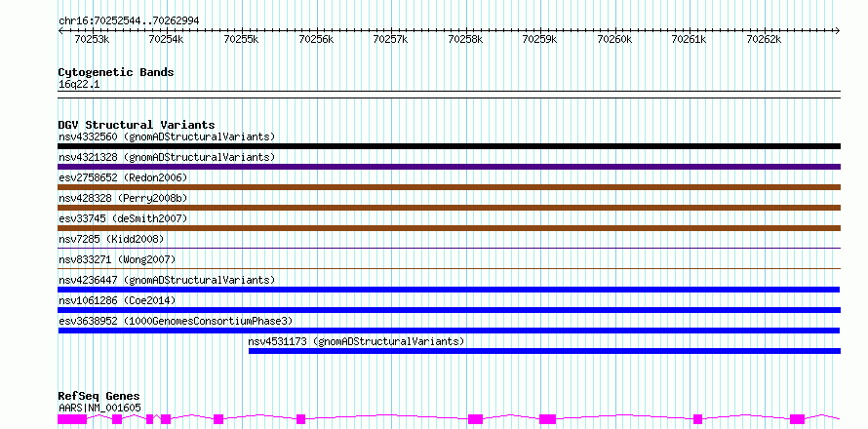
Task: Click the right arrow on the ruler
Action: [x=838, y=30]
